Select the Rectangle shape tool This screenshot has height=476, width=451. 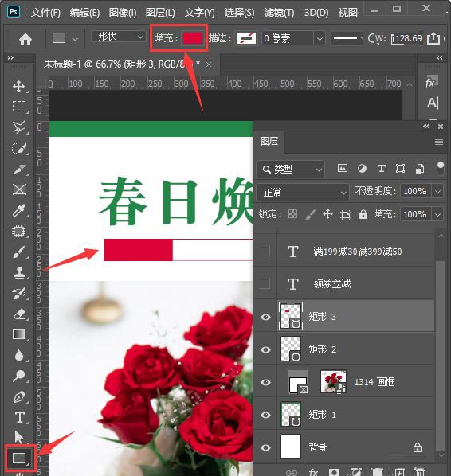pyautogui.click(x=19, y=458)
